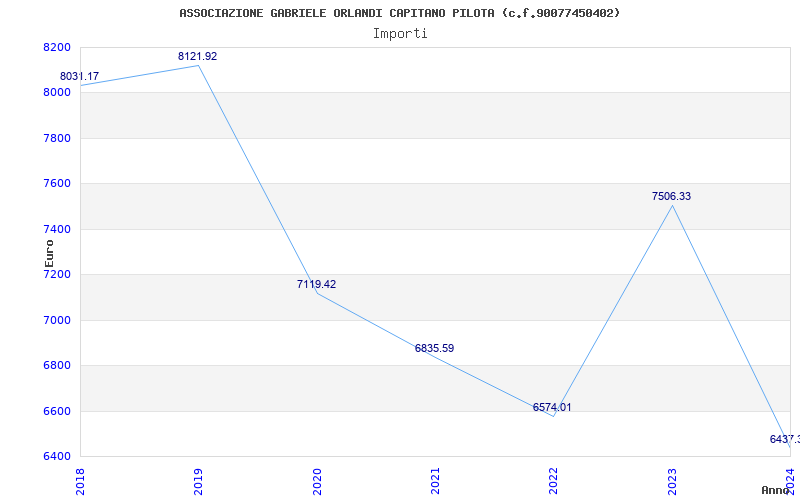800x500 pixels.
Task: Click data label 8031.17
Action: [x=80, y=77]
